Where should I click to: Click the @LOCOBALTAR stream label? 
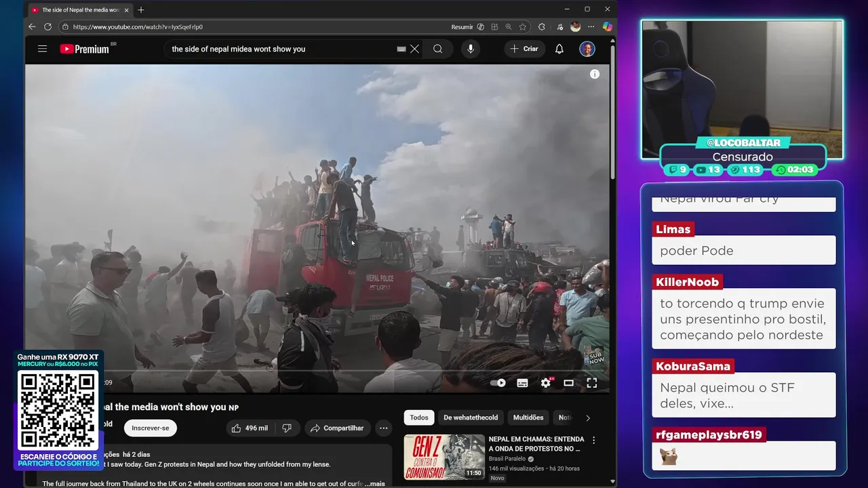[744, 143]
